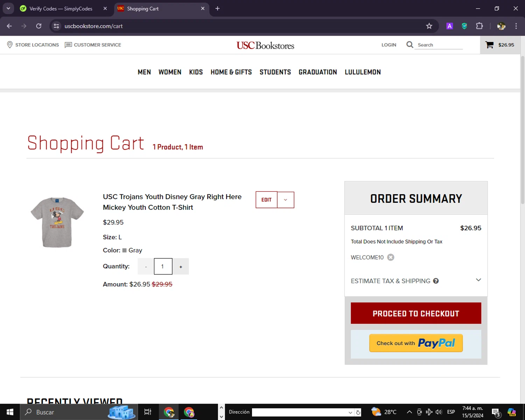Open the LULULEMON menu
This screenshot has width=525, height=420.
coord(363,72)
